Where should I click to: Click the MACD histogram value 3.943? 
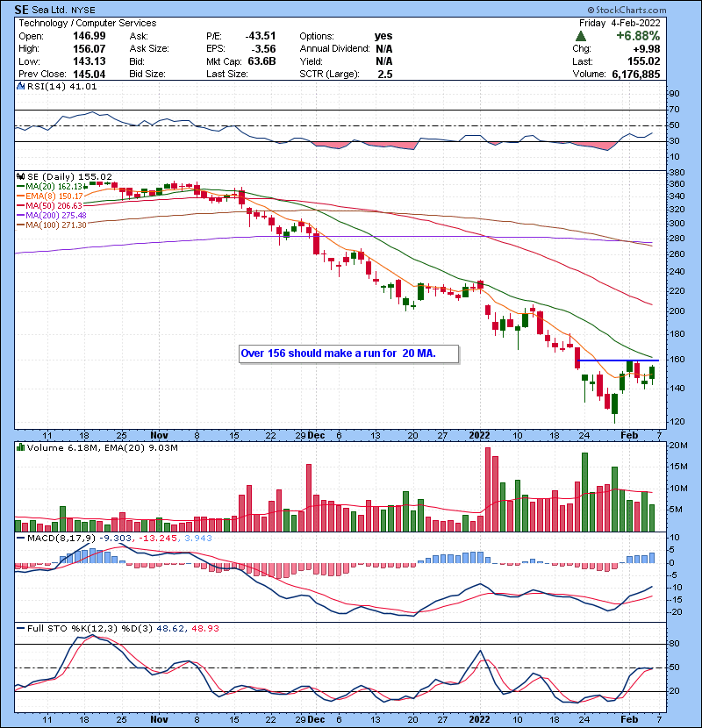(x=198, y=538)
